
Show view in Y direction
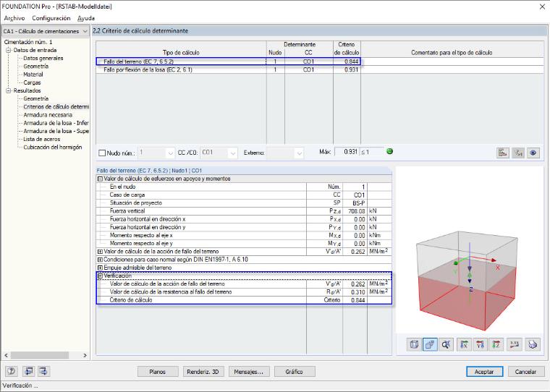[x=481, y=345]
